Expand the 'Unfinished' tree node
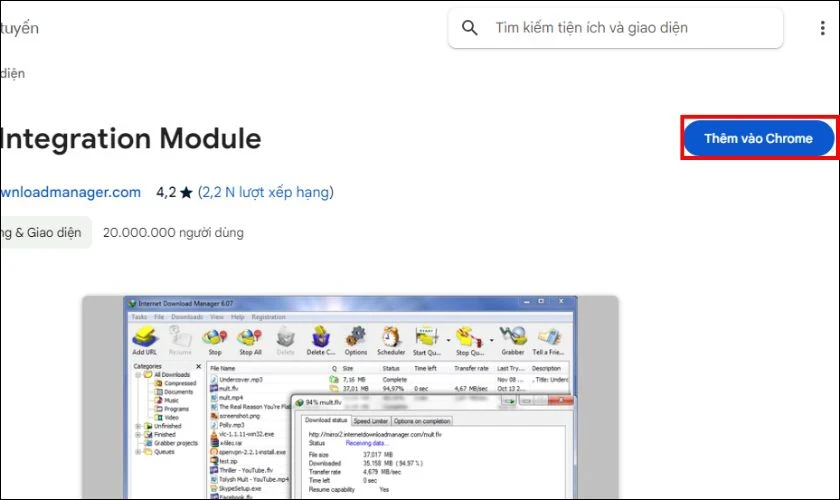The height and width of the screenshot is (500, 840). point(138,426)
